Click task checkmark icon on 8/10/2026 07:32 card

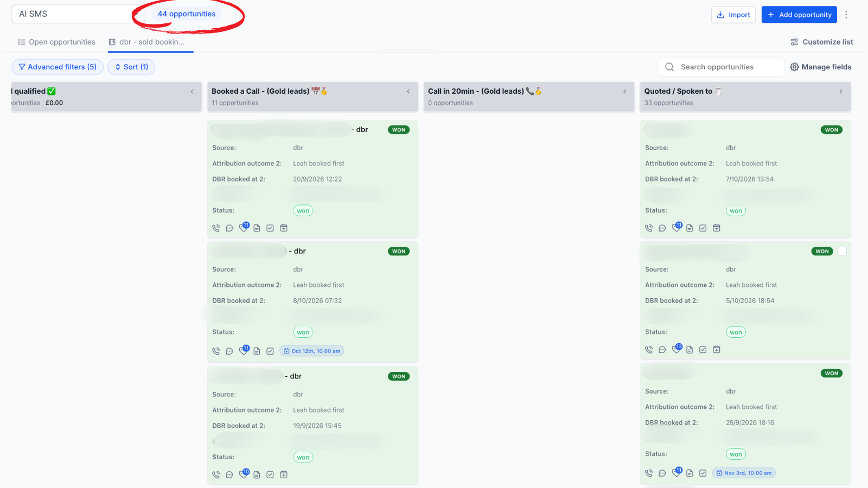coord(270,351)
